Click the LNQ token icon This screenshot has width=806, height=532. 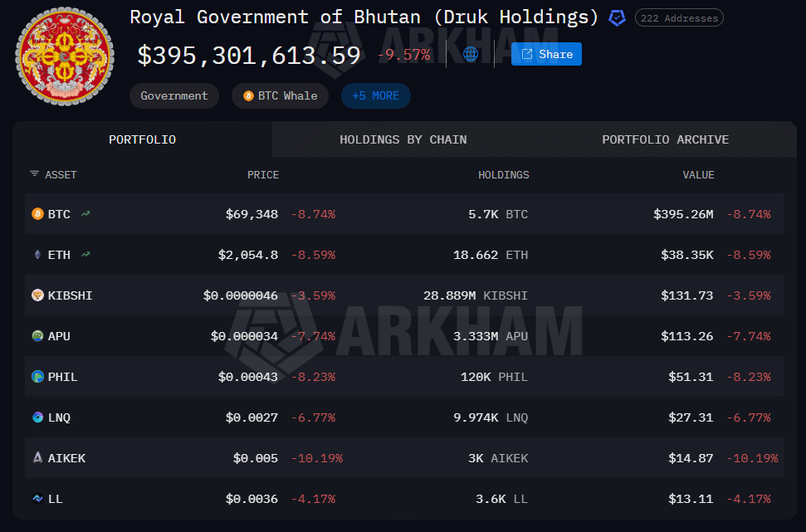click(37, 417)
